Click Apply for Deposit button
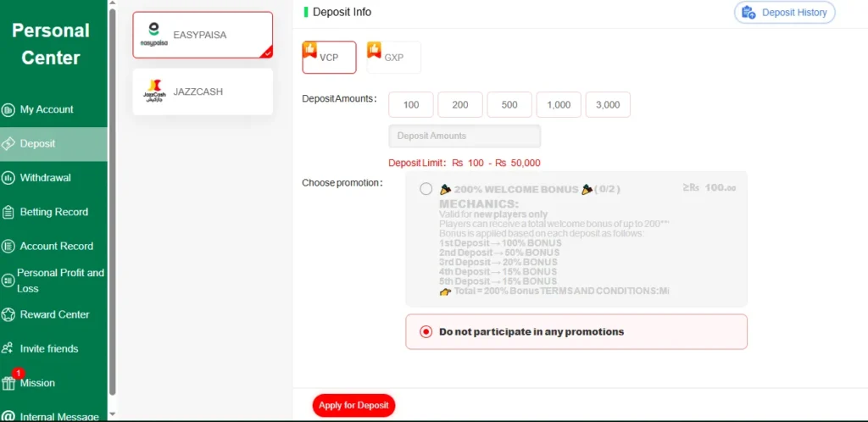This screenshot has height=422, width=868. [353, 405]
